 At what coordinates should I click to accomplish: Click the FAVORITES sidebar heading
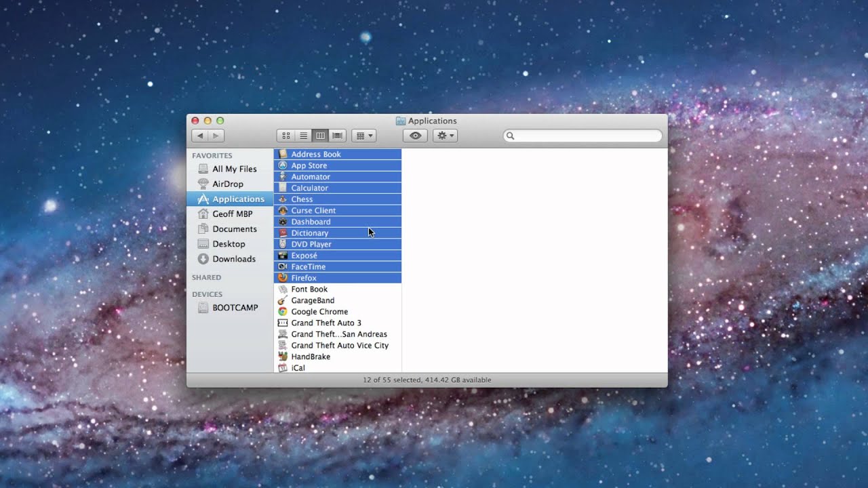tap(212, 155)
